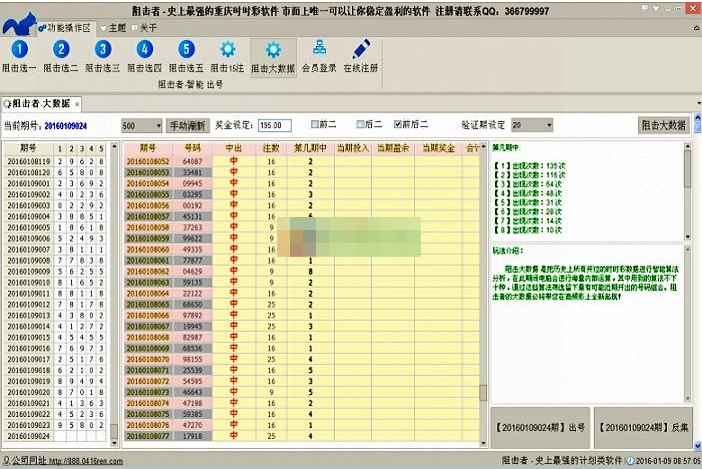Open the 会员登录 member login icon
Screen dimensions: 702x469
tap(318, 50)
